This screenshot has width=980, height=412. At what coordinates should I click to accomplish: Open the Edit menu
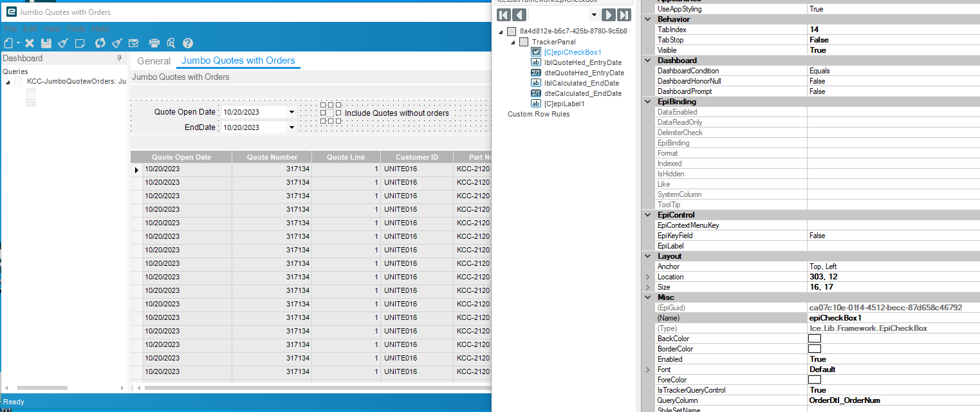(x=30, y=29)
